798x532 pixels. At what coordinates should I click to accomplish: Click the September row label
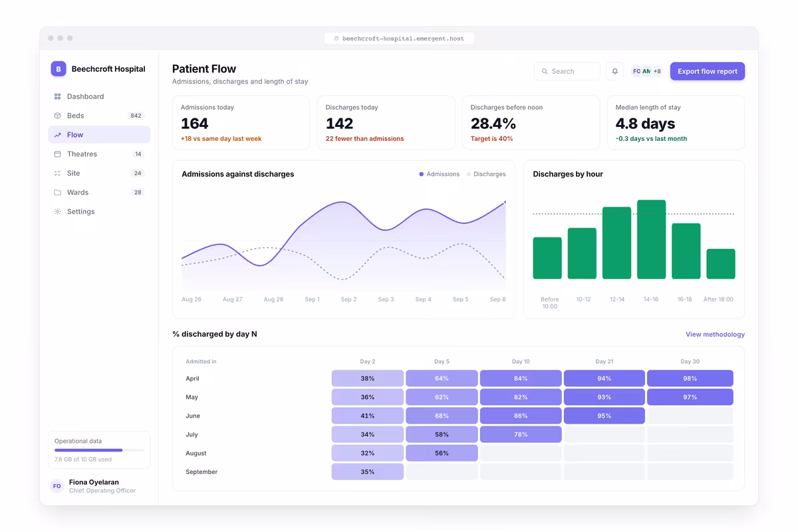201,471
